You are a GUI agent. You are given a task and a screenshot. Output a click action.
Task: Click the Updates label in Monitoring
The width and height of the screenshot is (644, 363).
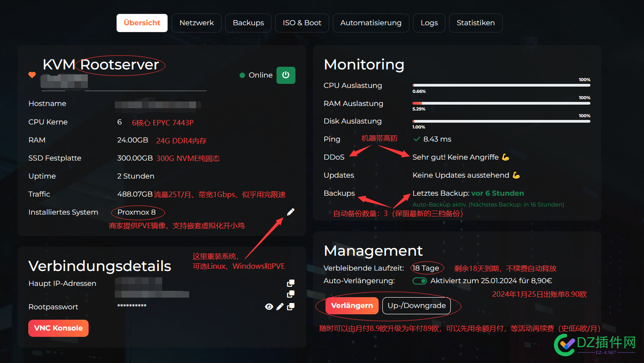click(x=339, y=175)
